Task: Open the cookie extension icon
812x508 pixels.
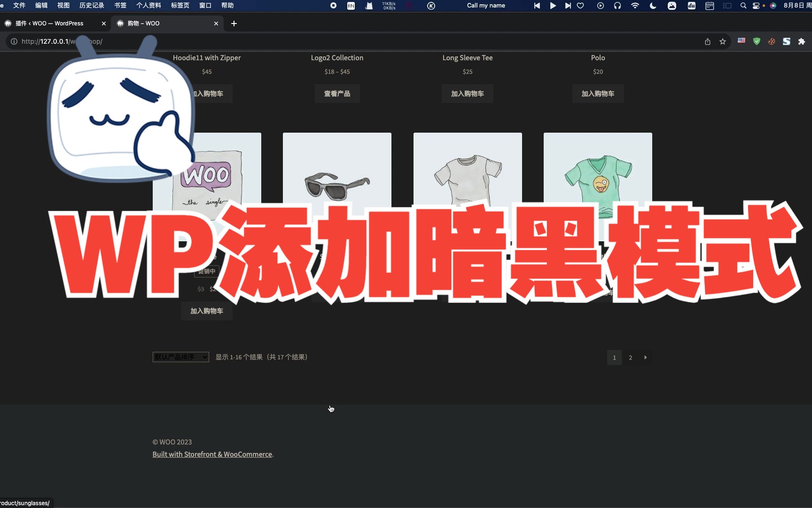Action: pyautogui.click(x=772, y=41)
